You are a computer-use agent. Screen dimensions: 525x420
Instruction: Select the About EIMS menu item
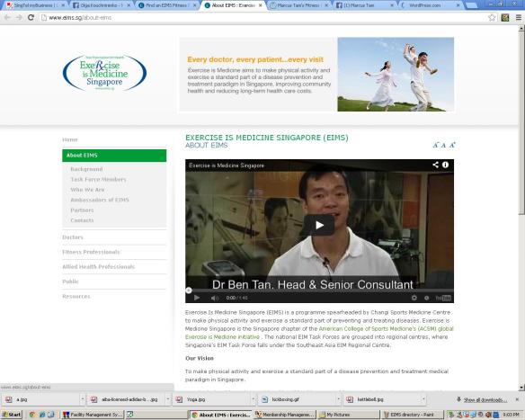pos(114,156)
